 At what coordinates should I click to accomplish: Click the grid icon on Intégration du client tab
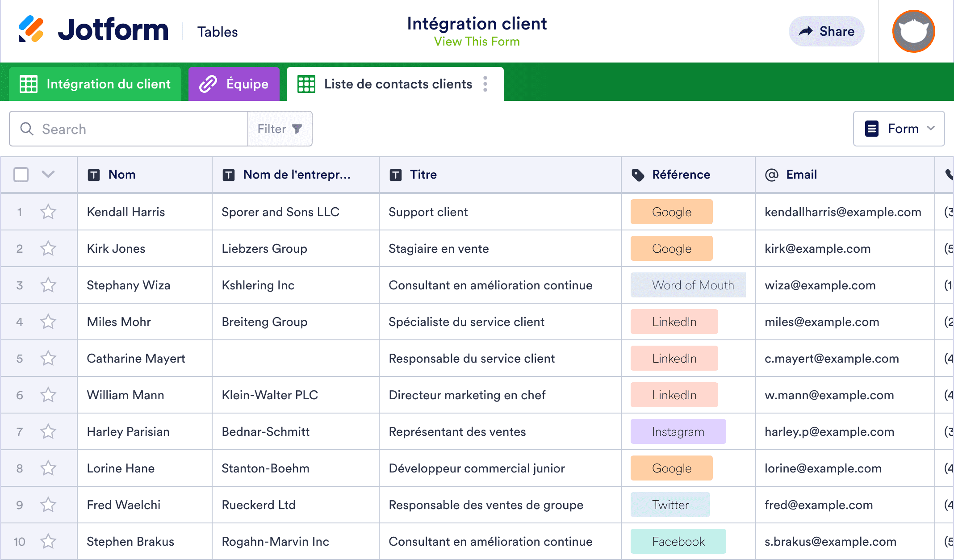coord(29,84)
